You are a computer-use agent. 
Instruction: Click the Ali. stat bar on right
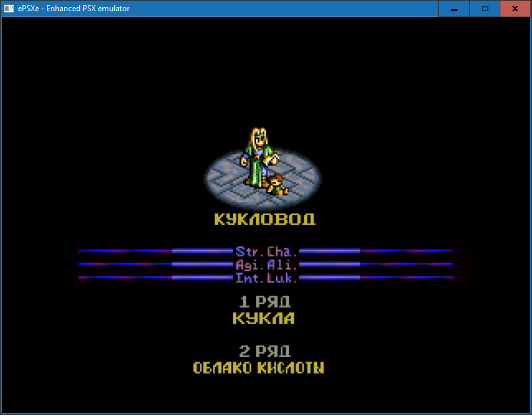[x=377, y=265]
